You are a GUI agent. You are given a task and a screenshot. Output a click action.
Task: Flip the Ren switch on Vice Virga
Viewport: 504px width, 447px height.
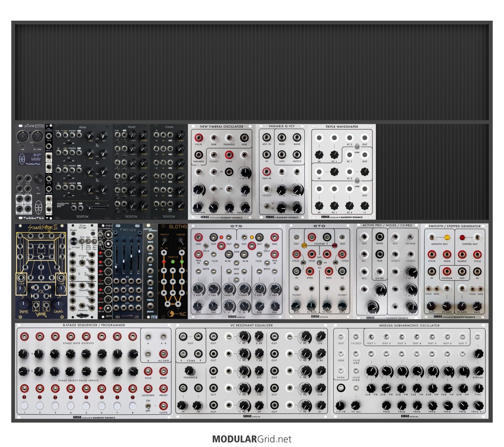(88, 242)
